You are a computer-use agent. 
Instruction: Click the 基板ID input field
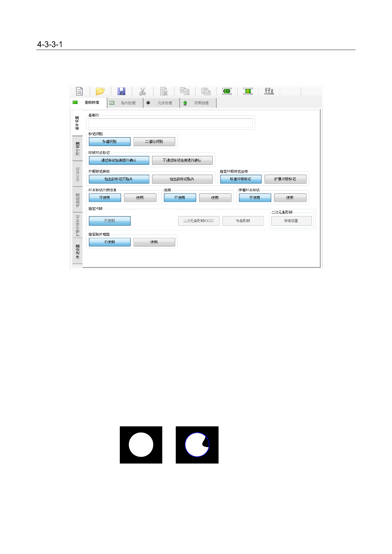[x=170, y=123]
